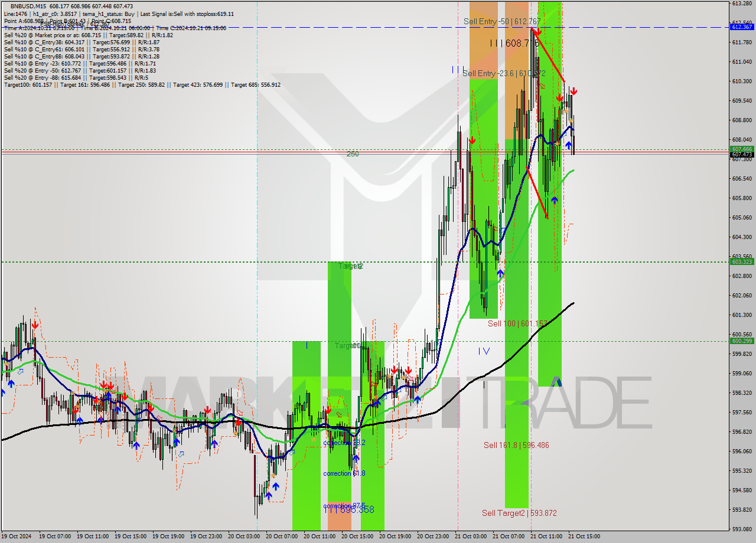Click the 'correction 38.2' label

(x=344, y=443)
